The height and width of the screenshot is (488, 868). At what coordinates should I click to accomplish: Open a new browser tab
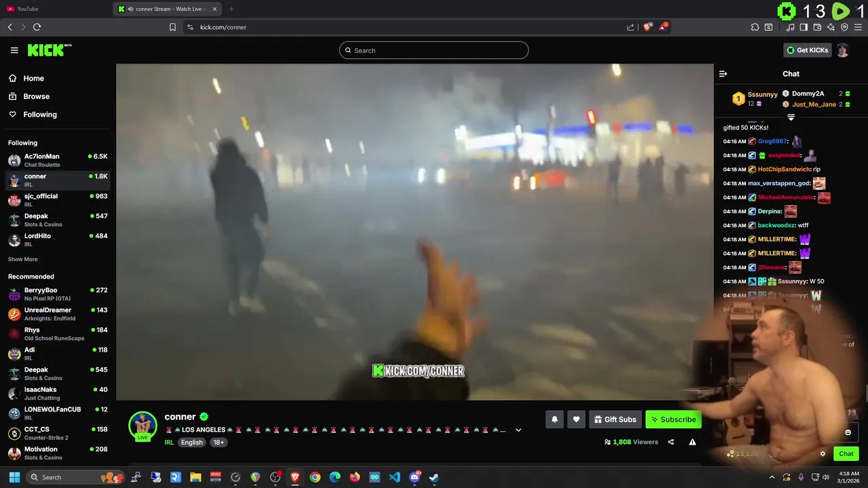coord(231,9)
